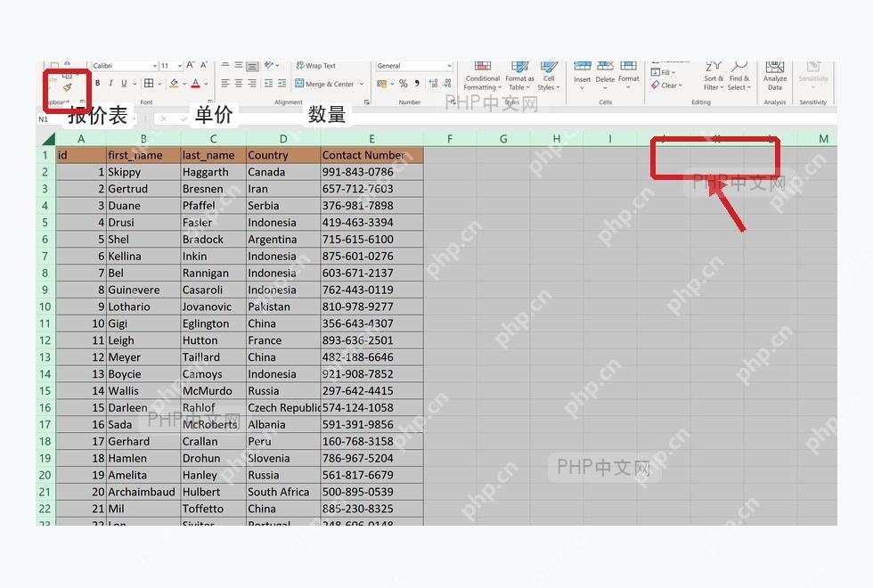Open Find & Select menu
Viewport: 873px width, 588px height.
click(739, 77)
